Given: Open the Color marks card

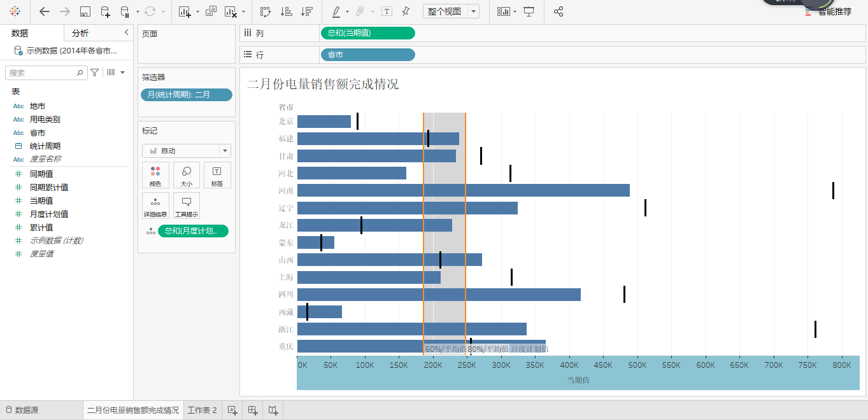Looking at the screenshot, I should tap(155, 175).
